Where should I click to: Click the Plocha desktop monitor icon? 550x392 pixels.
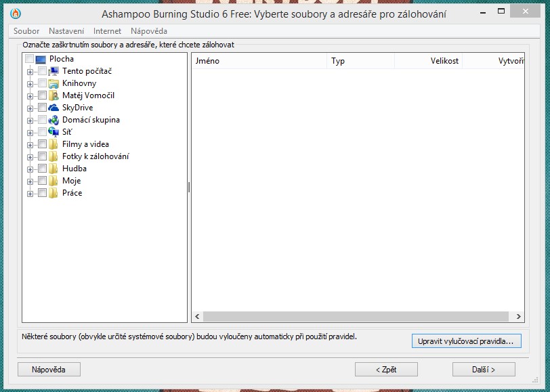click(x=41, y=60)
